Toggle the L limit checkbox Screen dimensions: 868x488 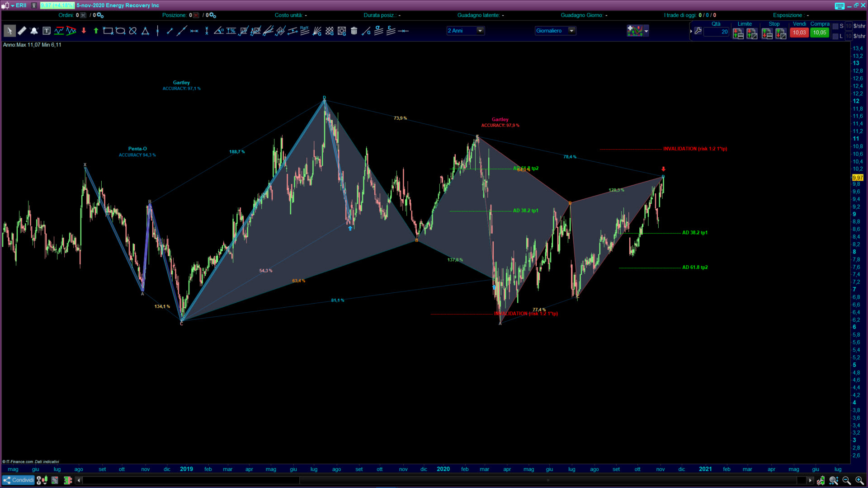(835, 36)
